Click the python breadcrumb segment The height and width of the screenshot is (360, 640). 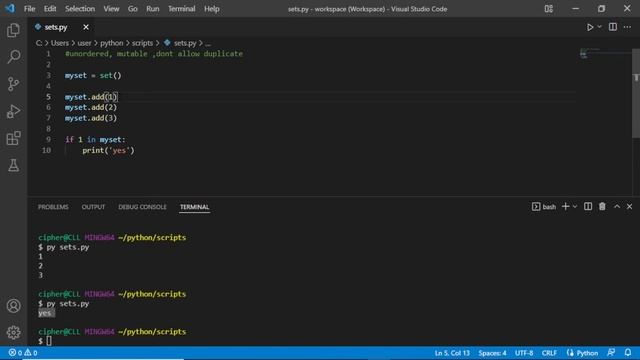[111, 43]
